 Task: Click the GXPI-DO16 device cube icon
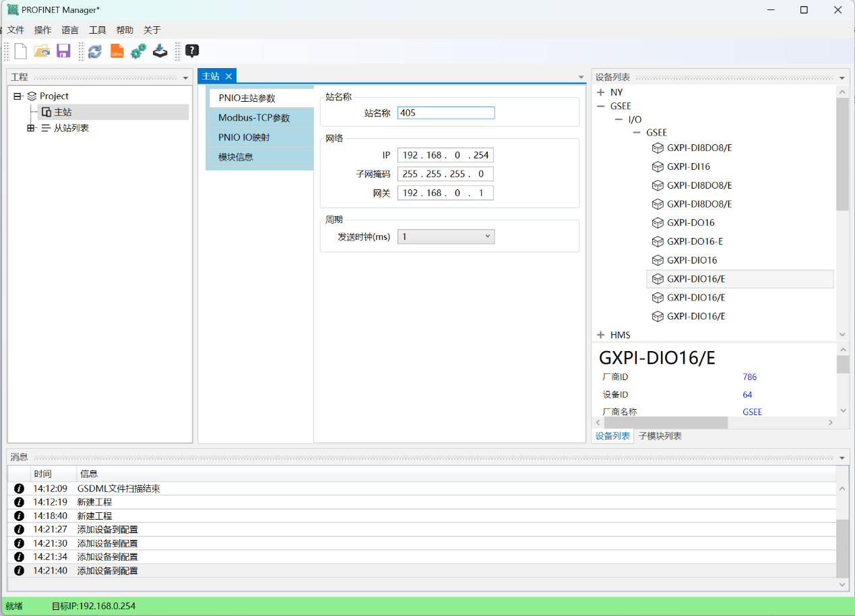click(x=658, y=222)
